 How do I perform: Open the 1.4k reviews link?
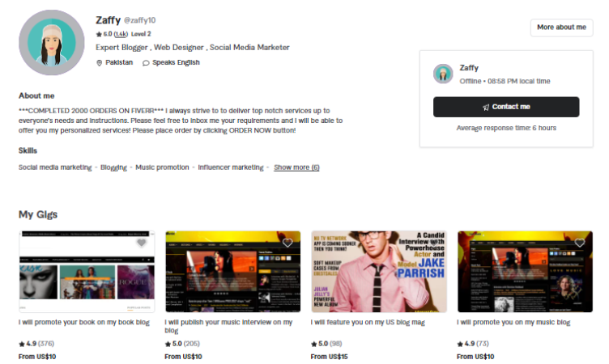[x=121, y=34]
